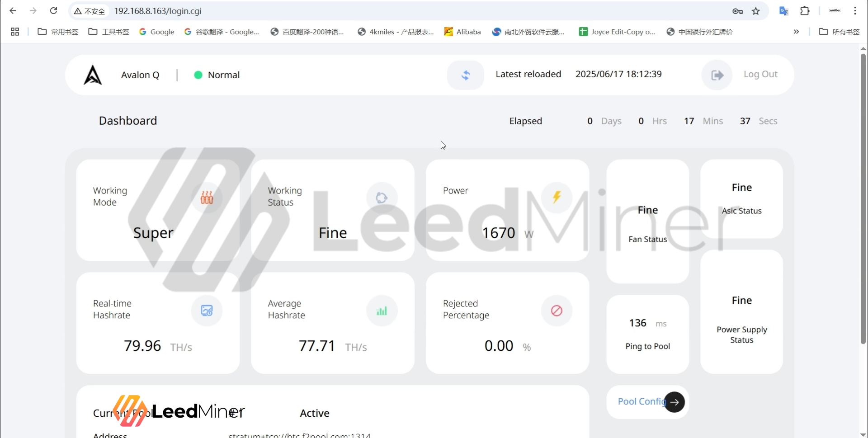Image resolution: width=868 pixels, height=438 pixels.
Task: Click the Dashboard heading
Action: 128,121
